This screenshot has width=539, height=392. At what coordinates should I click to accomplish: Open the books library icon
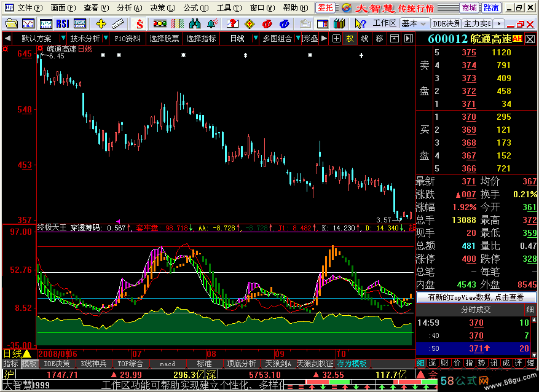coord(339,24)
